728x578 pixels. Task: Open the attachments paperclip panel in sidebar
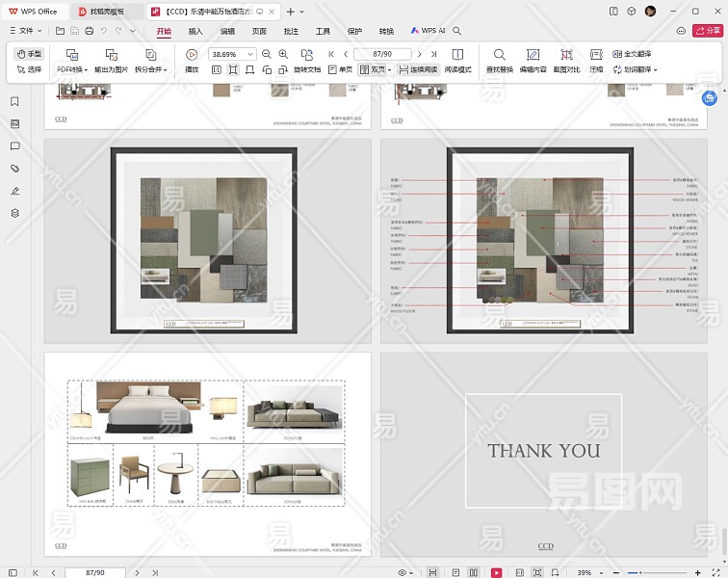point(14,169)
